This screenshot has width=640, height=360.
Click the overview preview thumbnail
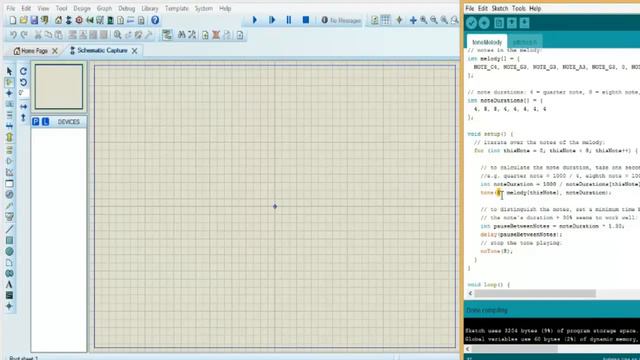pos(59,87)
